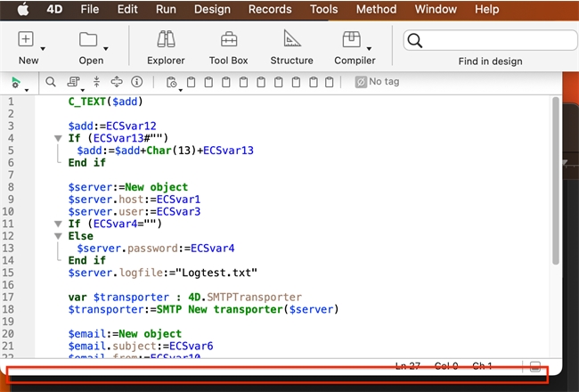This screenshot has width=579, height=392.
Task: Open the Records menu
Action: (x=270, y=9)
